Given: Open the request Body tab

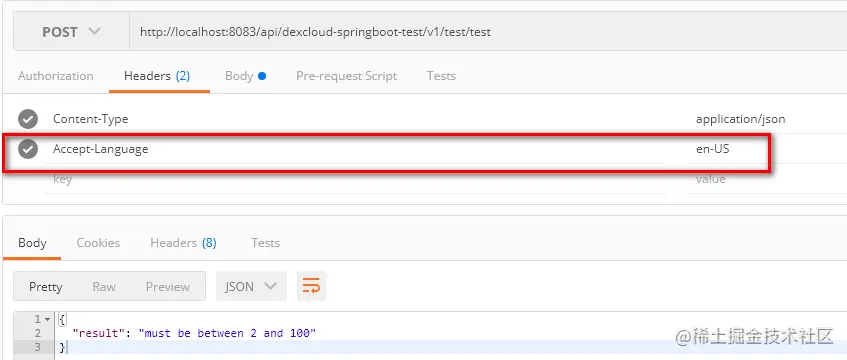Looking at the screenshot, I should click(245, 76).
